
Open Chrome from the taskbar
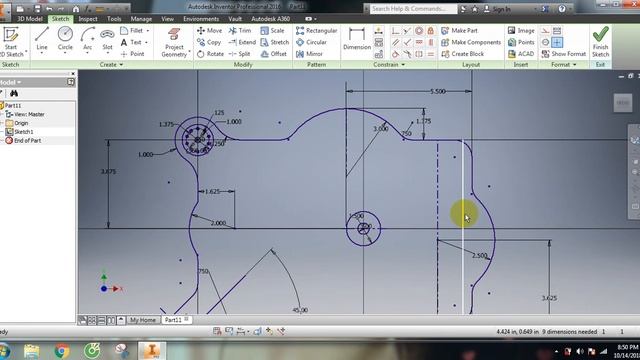click(x=62, y=351)
